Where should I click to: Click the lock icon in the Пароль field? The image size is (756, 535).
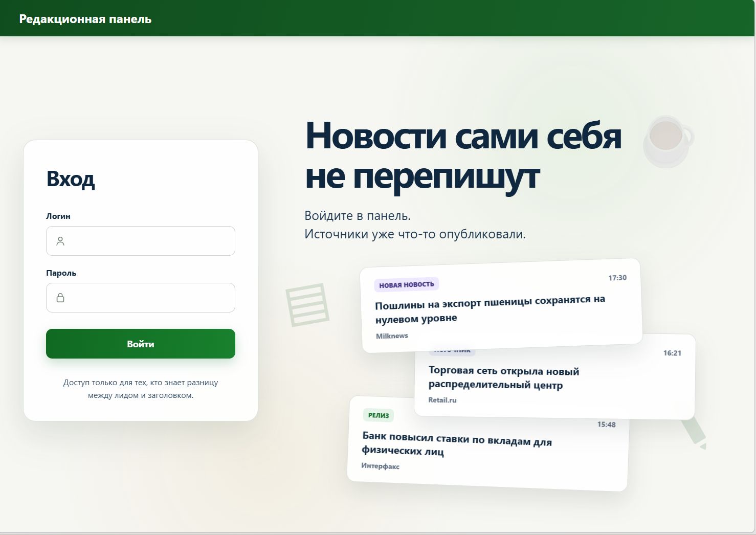tap(60, 298)
